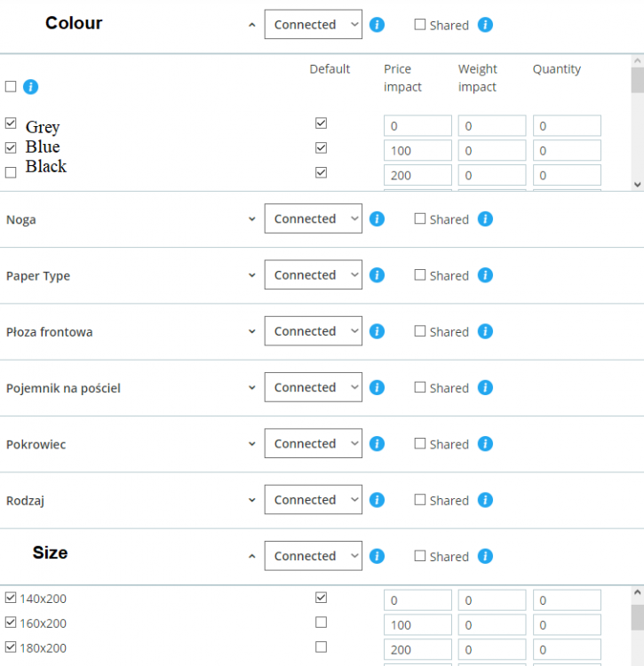Set 160x200 as default size

coord(321,622)
